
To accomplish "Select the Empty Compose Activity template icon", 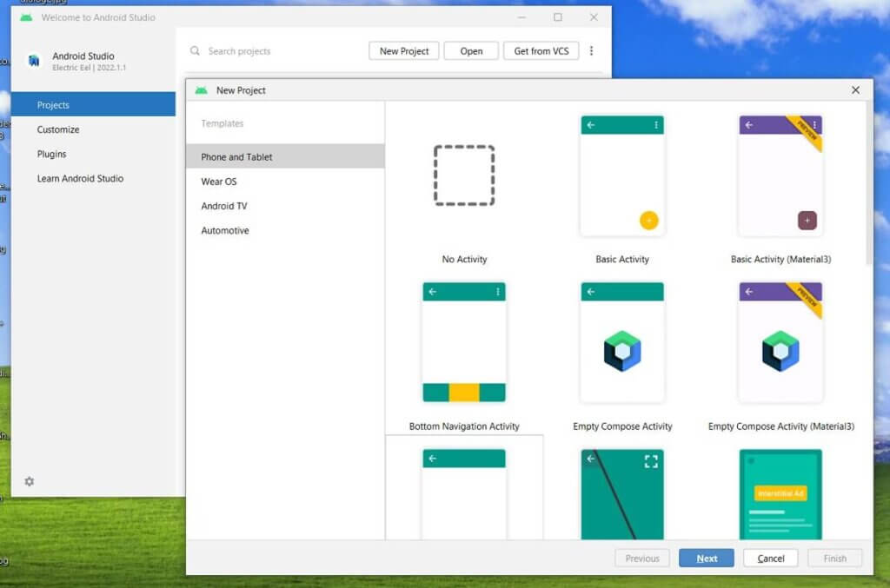I will [621, 342].
